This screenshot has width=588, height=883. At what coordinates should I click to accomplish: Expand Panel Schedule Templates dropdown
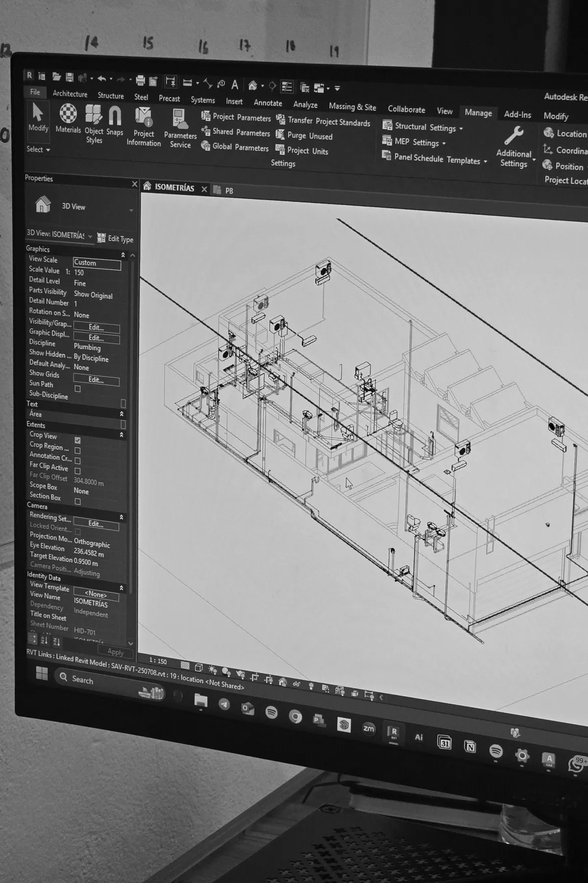click(x=435, y=159)
